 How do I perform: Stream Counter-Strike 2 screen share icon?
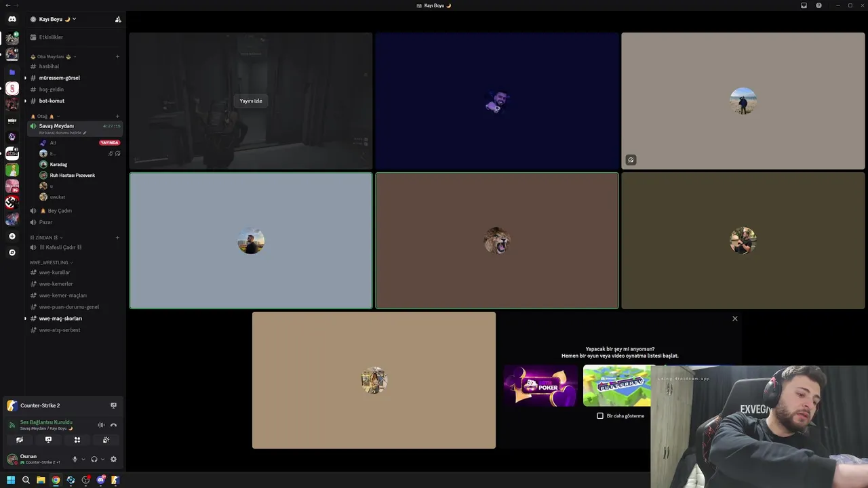(113, 405)
